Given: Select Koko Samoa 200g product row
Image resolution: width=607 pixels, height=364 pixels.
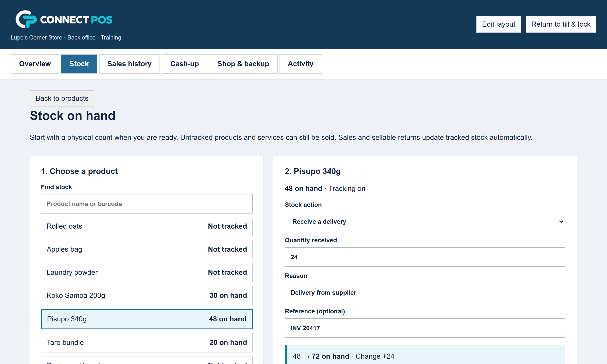Looking at the screenshot, I should pyautogui.click(x=147, y=296).
